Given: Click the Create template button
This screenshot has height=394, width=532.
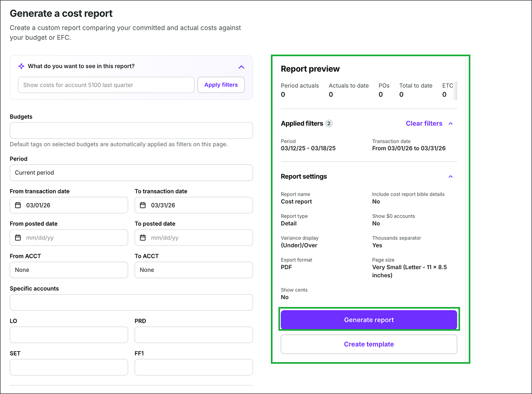Looking at the screenshot, I should pyautogui.click(x=369, y=344).
